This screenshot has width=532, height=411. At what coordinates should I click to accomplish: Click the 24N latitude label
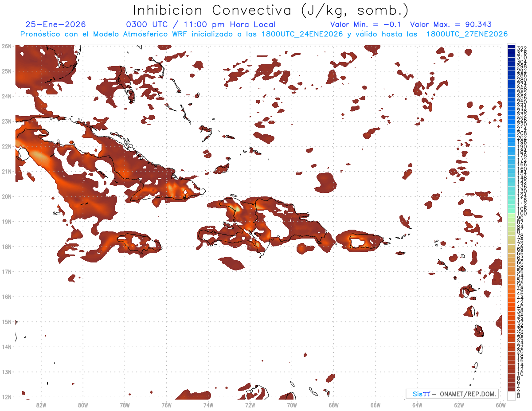(x=6, y=96)
